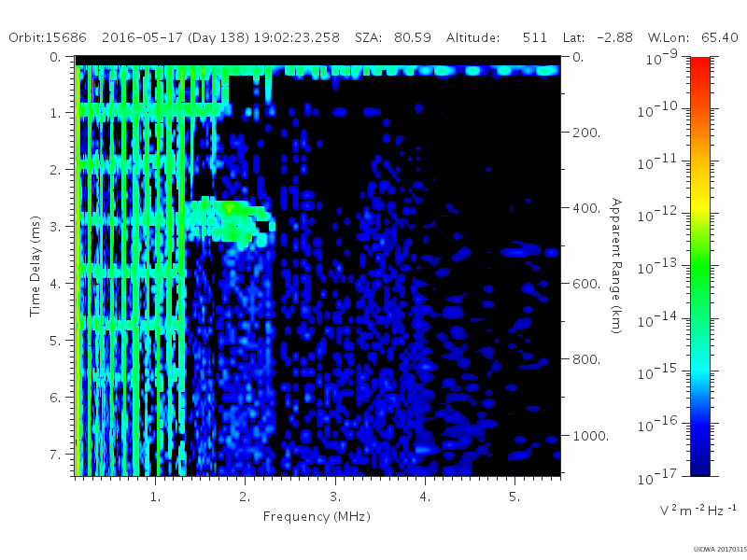Click the 1. tick on Frequency axis

(x=155, y=497)
